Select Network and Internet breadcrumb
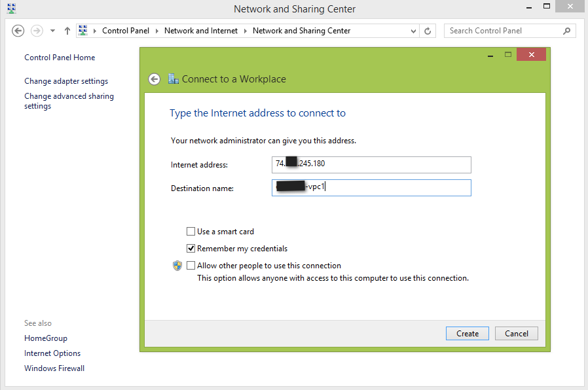 coord(200,31)
